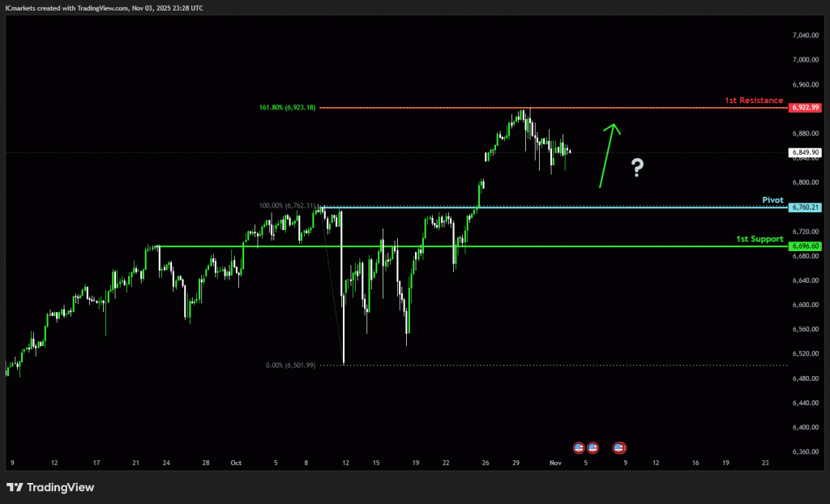Click the green 6,696.60 support price tag
This screenshot has height=504, width=830.
804,246
